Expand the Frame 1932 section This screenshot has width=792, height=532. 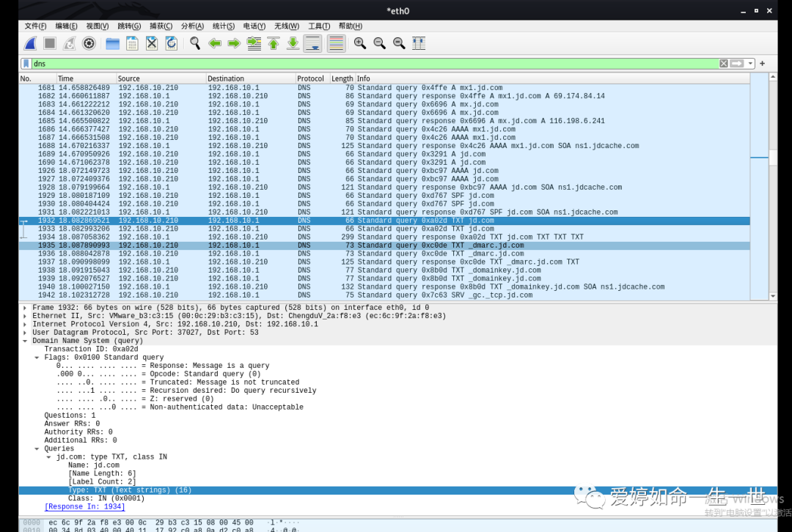tap(24, 307)
